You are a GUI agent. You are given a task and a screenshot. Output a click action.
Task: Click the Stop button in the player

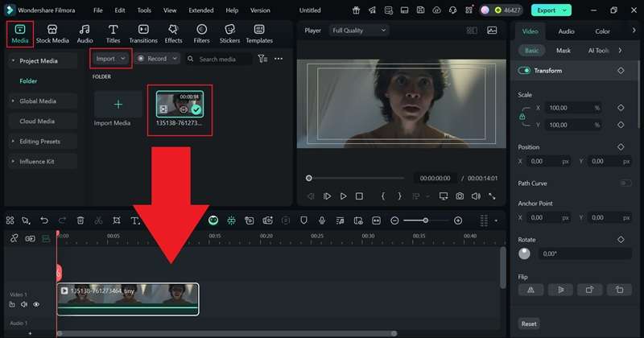359,196
